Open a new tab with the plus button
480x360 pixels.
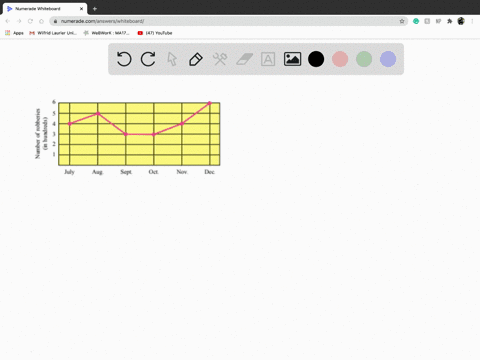[x=95, y=9]
